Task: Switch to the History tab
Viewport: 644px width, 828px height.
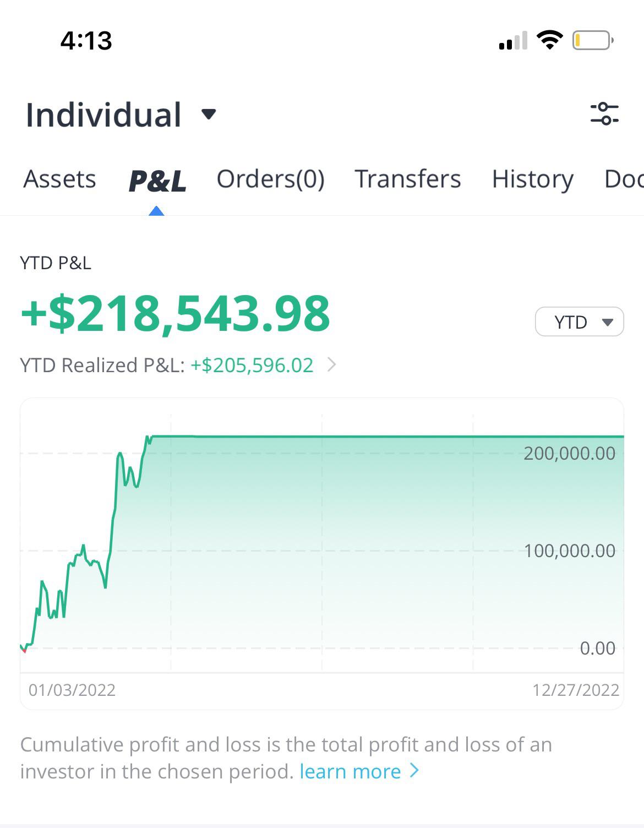Action: pyautogui.click(x=532, y=179)
